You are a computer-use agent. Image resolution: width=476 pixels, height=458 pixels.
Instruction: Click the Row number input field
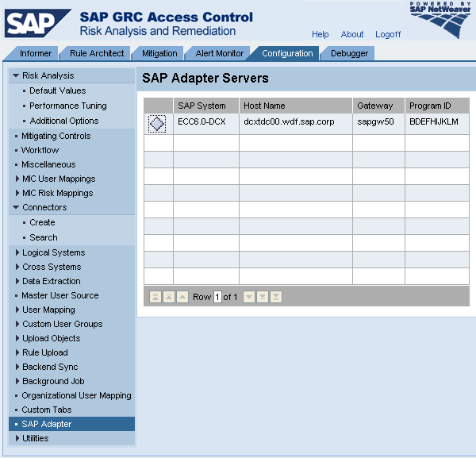217,297
